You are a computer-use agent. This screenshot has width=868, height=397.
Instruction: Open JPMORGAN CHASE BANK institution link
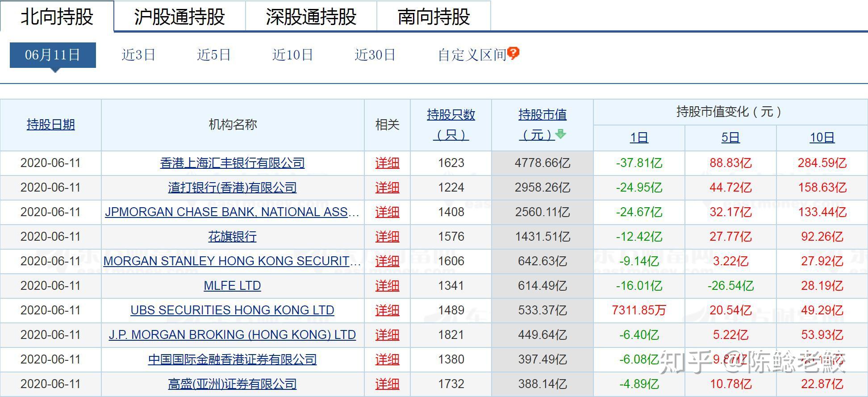[x=232, y=212]
